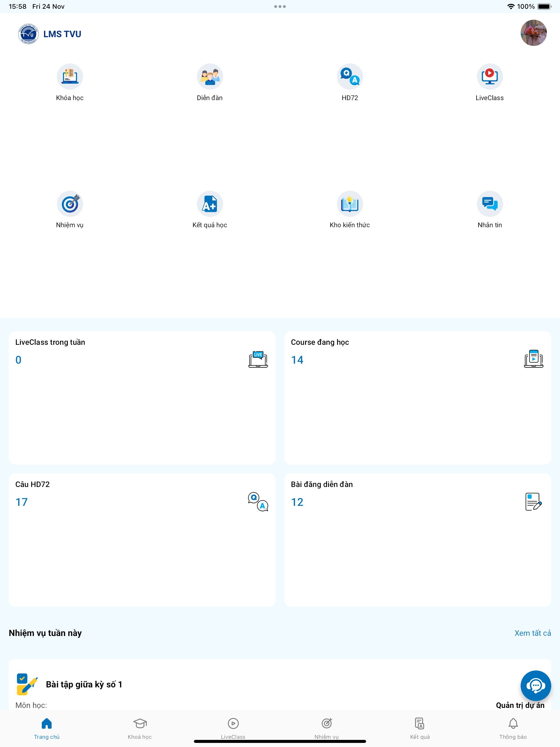The width and height of the screenshot is (560, 747).
Task: Open the Kết quả học A+ icon
Action: click(x=210, y=204)
